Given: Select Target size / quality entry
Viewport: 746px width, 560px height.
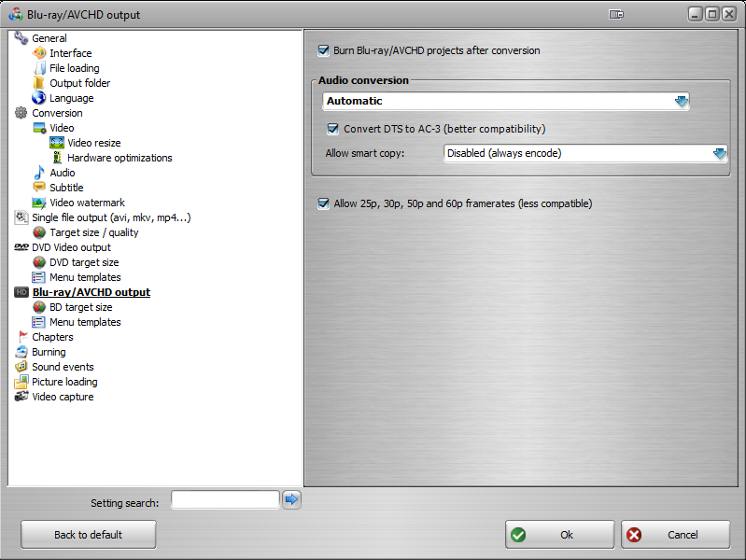Looking at the screenshot, I should pyautogui.click(x=93, y=232).
